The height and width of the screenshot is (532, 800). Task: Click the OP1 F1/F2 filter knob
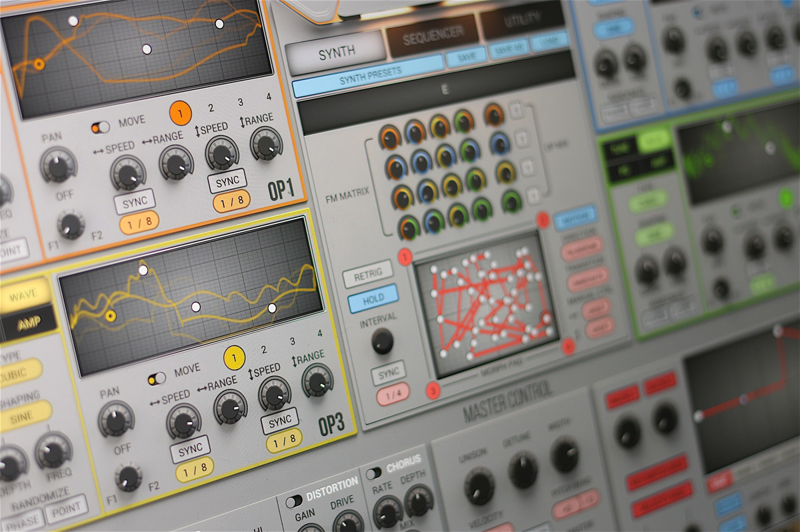71,225
